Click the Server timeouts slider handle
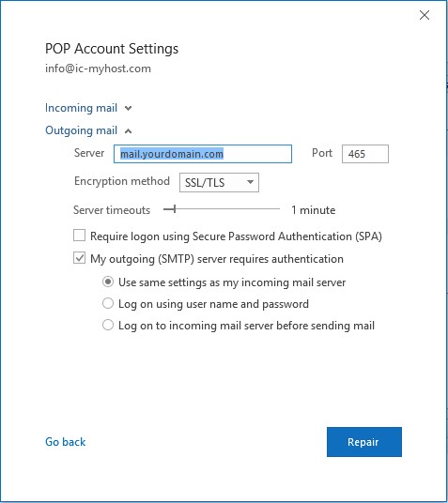Image resolution: width=448 pixels, height=503 pixels. click(x=175, y=209)
